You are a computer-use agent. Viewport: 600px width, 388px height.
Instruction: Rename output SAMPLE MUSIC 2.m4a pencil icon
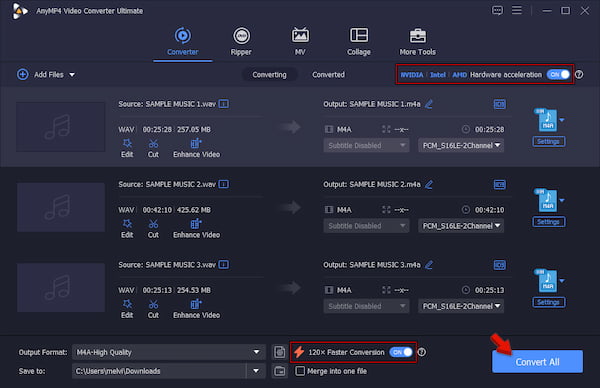pyautogui.click(x=429, y=184)
